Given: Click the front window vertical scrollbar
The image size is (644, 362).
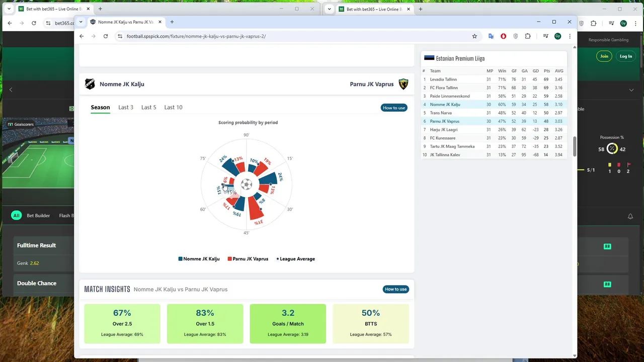Looking at the screenshot, I should [x=574, y=146].
